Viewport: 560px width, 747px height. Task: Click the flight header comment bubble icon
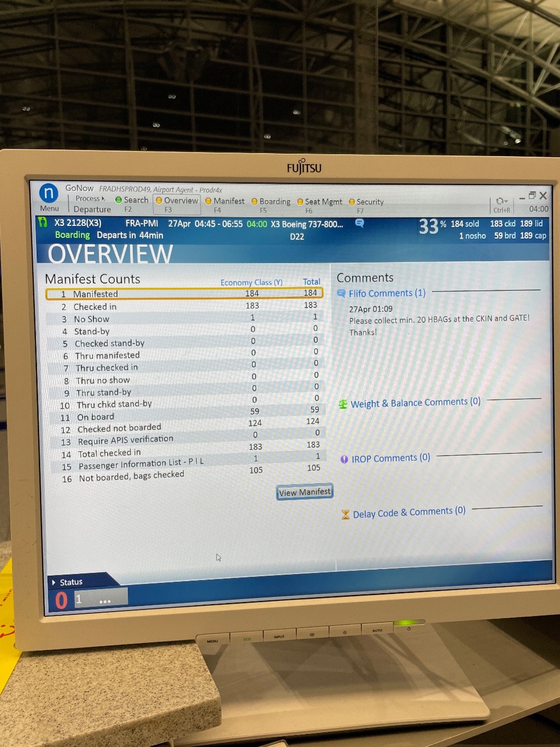point(359,223)
